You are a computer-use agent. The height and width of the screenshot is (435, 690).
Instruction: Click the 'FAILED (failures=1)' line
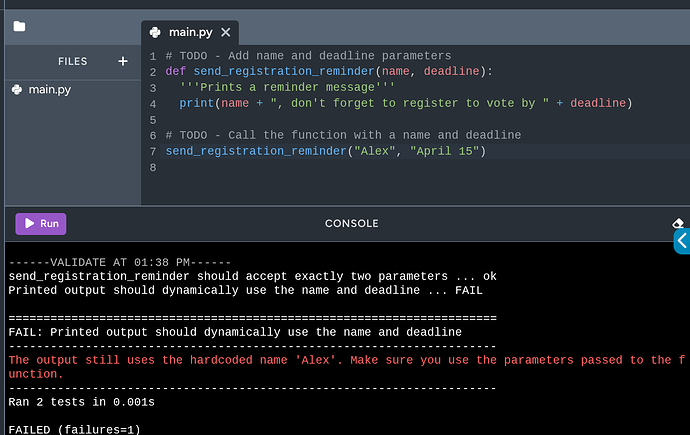[74, 430]
